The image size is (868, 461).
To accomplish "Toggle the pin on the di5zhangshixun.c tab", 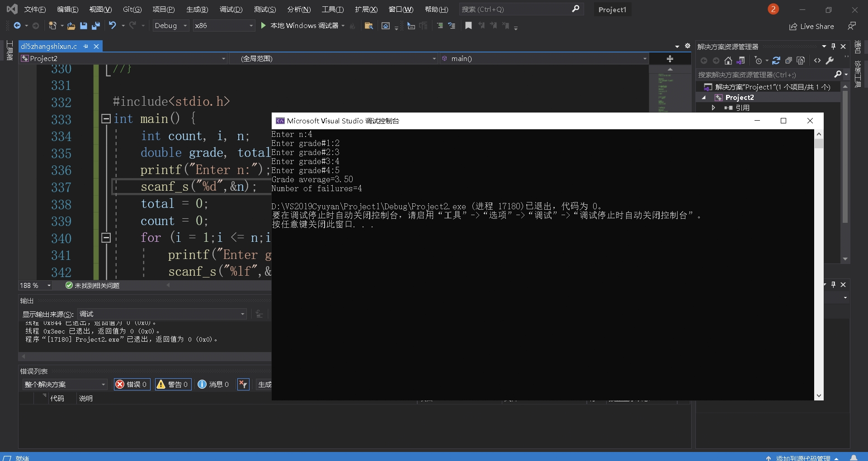I will click(85, 46).
